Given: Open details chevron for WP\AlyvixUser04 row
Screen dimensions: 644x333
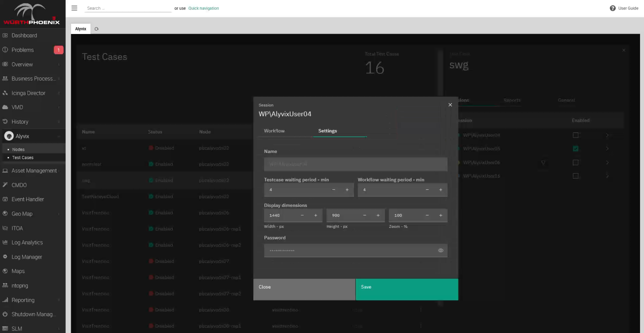Looking at the screenshot, I should [607, 135].
